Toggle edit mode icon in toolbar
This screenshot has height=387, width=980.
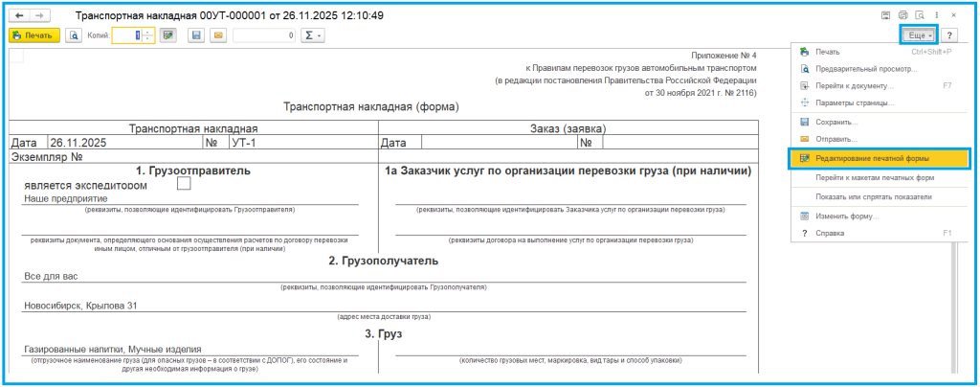pyautogui.click(x=167, y=35)
